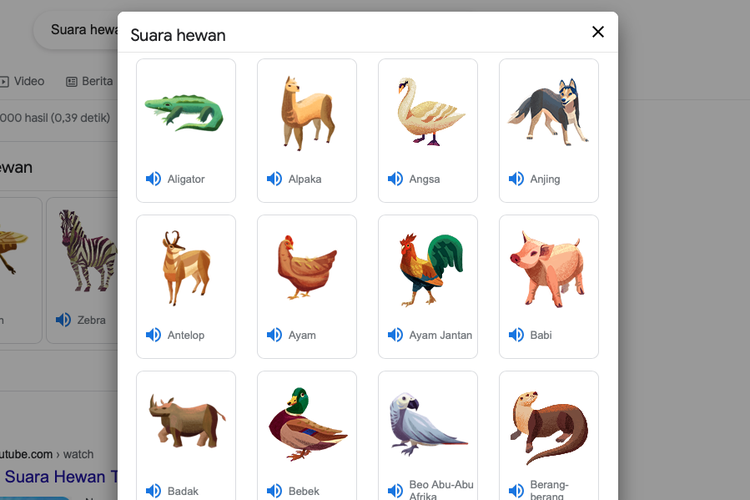750x500 pixels.
Task: Select the dog illustration
Action: tap(548, 112)
